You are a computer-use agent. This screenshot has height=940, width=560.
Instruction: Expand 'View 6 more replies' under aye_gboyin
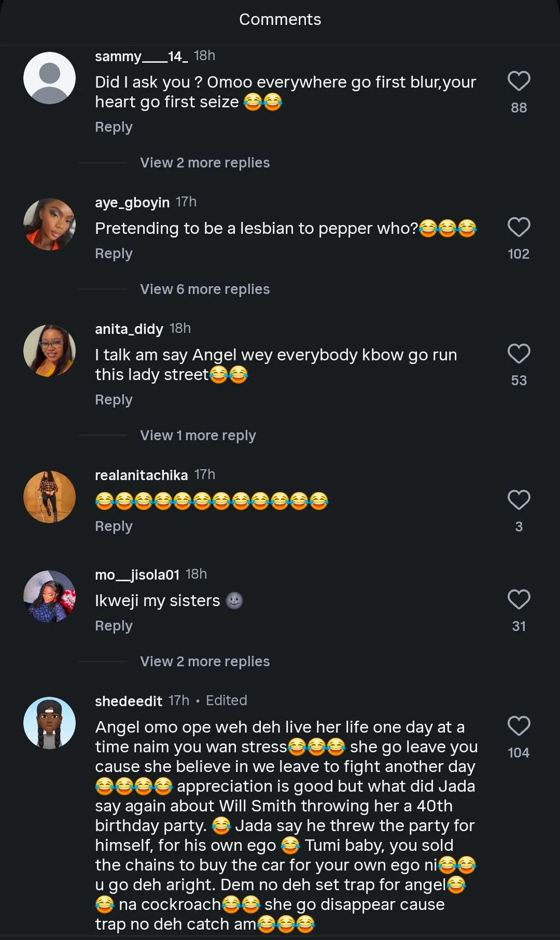[x=205, y=289]
